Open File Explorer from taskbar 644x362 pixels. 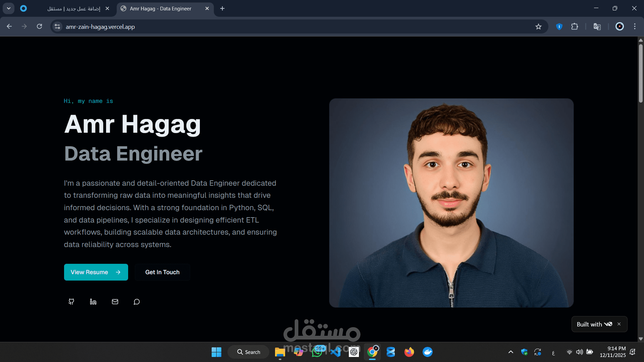point(280,352)
